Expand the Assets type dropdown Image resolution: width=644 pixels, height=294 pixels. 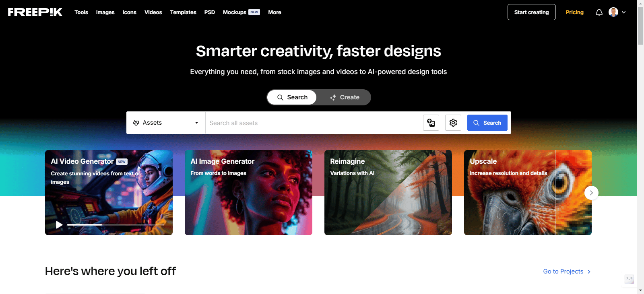click(x=166, y=123)
